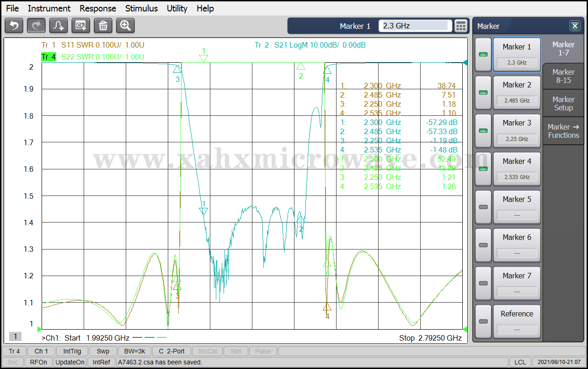Open the Stimulus menu

pyautogui.click(x=141, y=8)
